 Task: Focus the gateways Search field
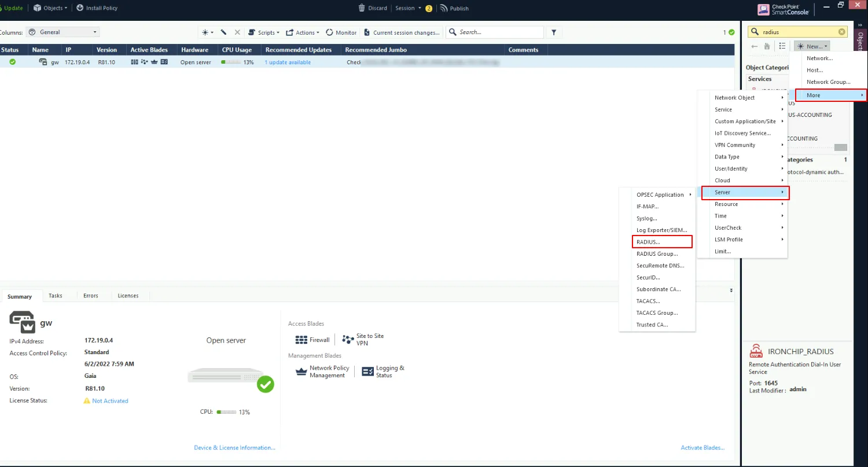[495, 32]
